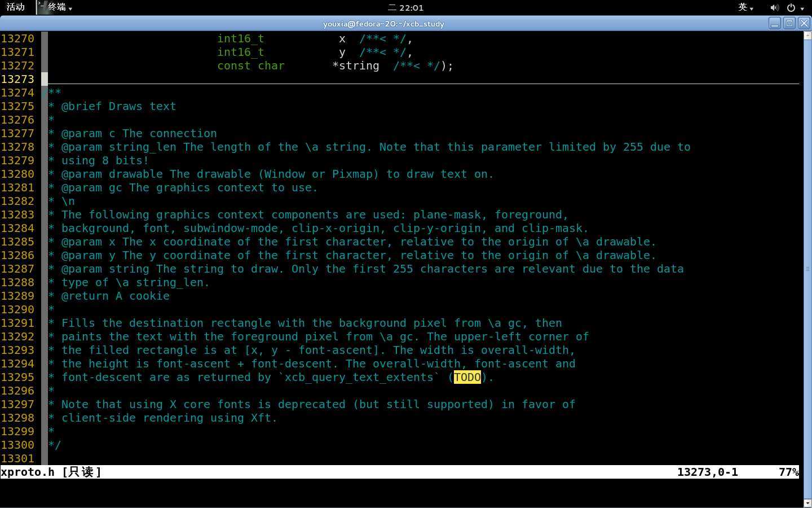Click [只读] read-only indicator
The width and height of the screenshot is (812, 508).
82,472
